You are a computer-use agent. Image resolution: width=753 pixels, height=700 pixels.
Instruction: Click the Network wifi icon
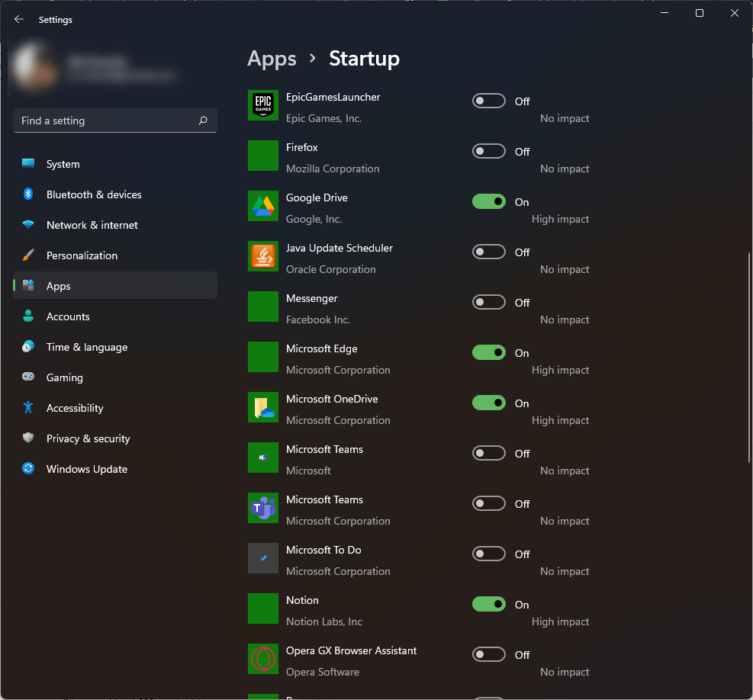[x=28, y=224]
